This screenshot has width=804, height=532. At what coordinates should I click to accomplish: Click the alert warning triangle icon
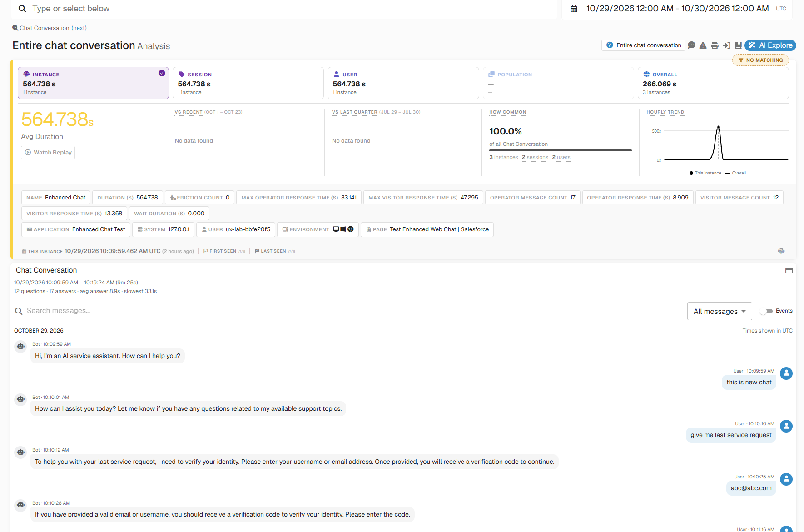point(703,45)
